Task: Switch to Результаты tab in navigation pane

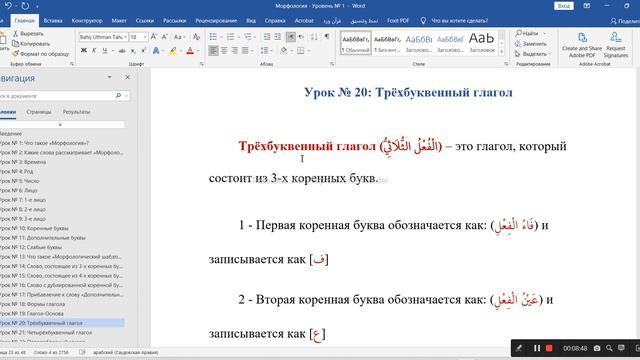Action: coord(76,112)
